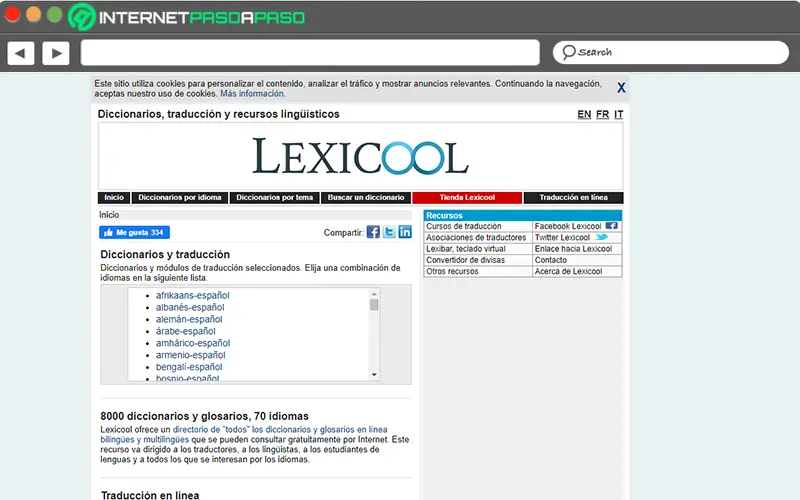The image size is (800, 500).
Task: Open Traducción en línea tab
Action: [x=573, y=197]
